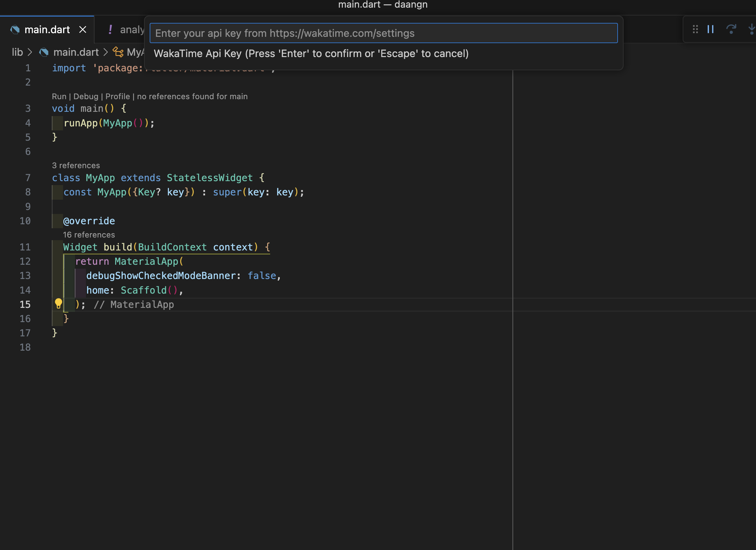
Task: Click the Dart file icon on main.dart tab
Action: click(15, 30)
